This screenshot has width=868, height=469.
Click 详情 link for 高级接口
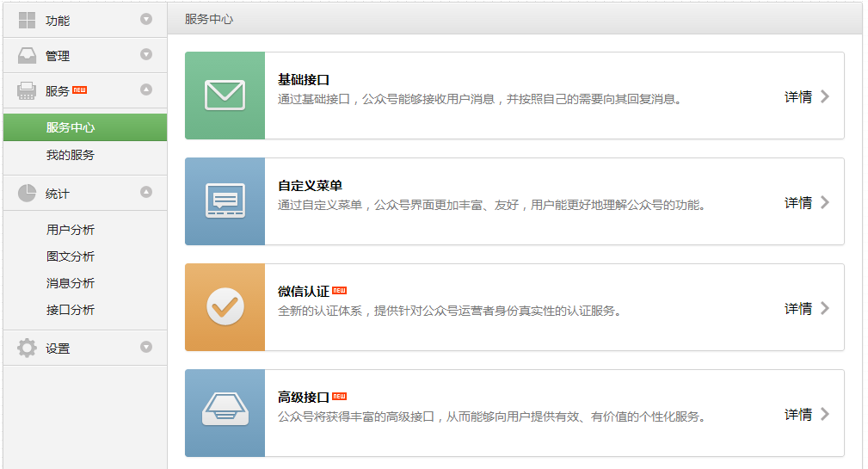tap(798, 414)
